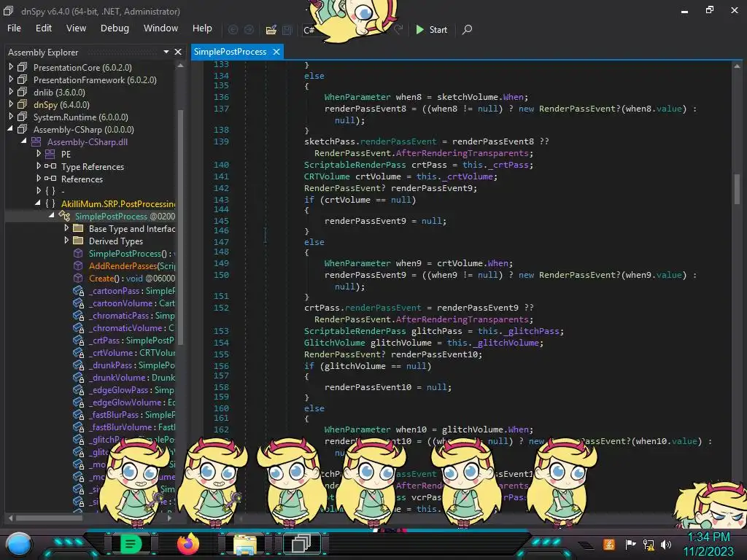Start debugging with the Start button
Viewport: 747px width, 560px height.
tap(432, 30)
